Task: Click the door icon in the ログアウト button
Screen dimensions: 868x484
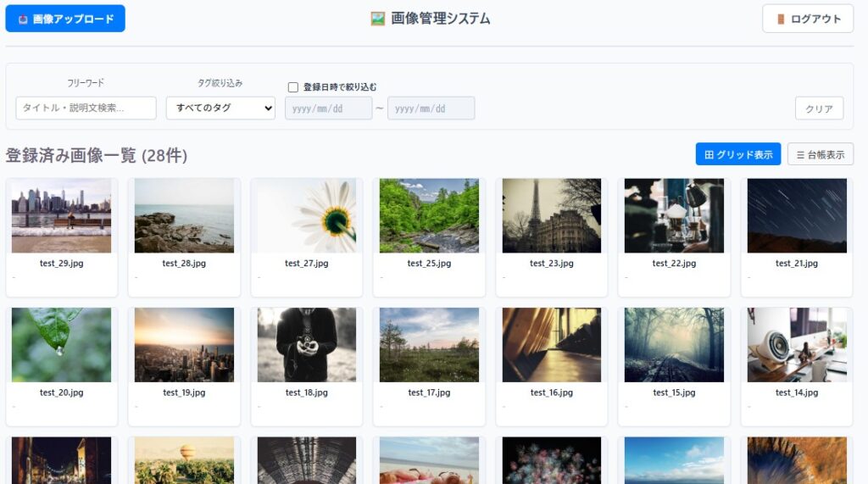Action: 781,19
